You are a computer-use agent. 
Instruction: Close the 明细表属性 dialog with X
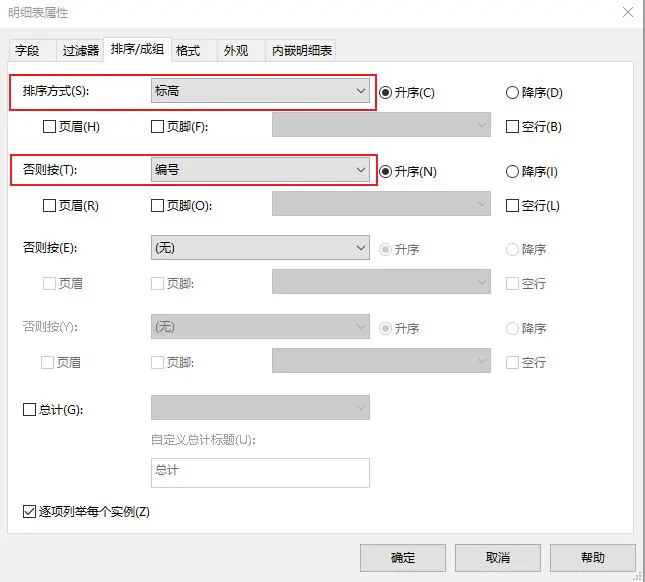point(628,12)
